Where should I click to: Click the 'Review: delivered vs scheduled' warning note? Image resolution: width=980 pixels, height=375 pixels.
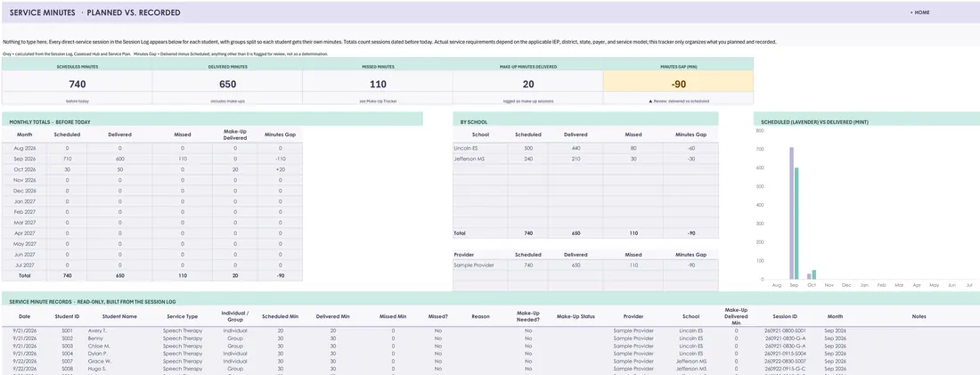click(x=678, y=100)
